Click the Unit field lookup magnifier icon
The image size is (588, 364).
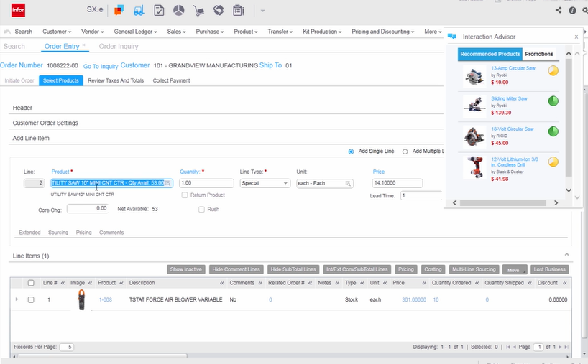click(348, 184)
